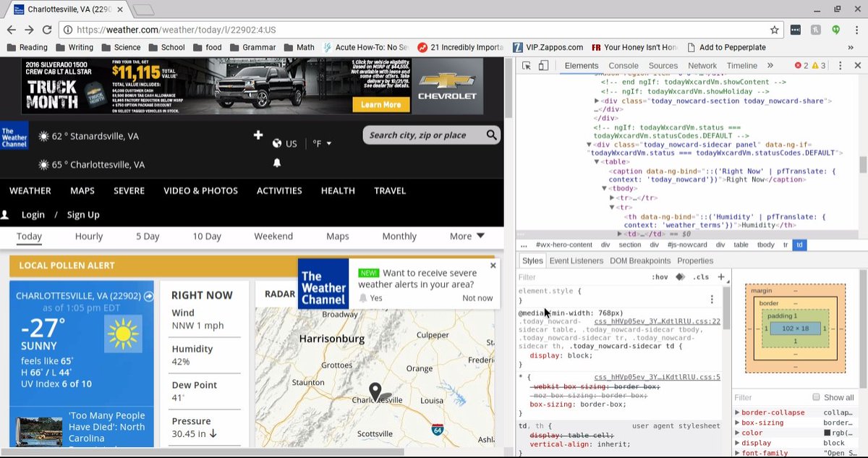Click the globe US region icon
Screen dimensions: 868x458
277,143
